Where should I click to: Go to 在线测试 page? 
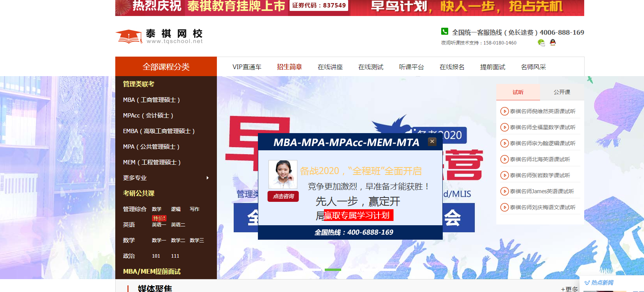(x=371, y=67)
